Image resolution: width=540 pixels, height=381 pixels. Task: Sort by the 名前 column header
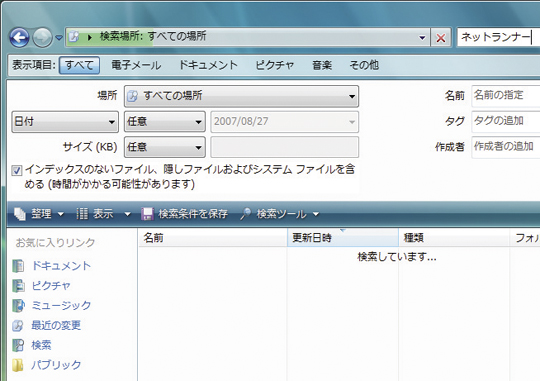213,238
